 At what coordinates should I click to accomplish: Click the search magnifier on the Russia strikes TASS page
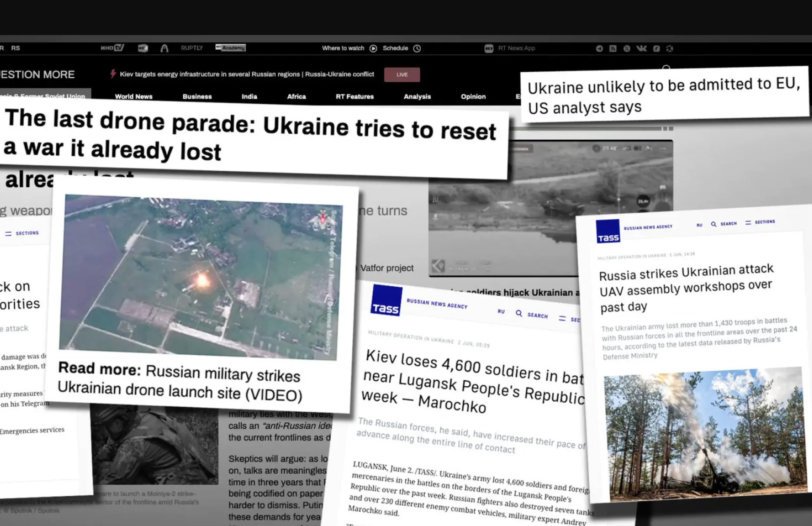[713, 224]
